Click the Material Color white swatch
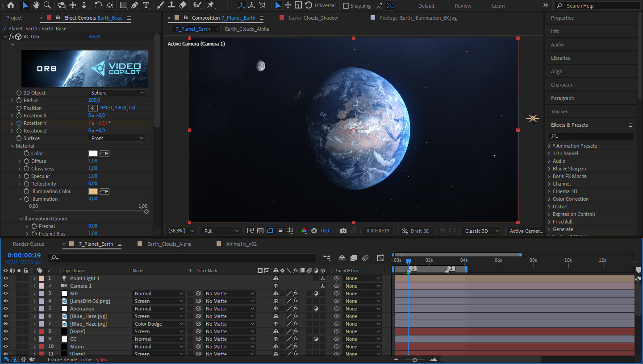Screen dimensions: 643x364 pyautogui.click(x=93, y=153)
